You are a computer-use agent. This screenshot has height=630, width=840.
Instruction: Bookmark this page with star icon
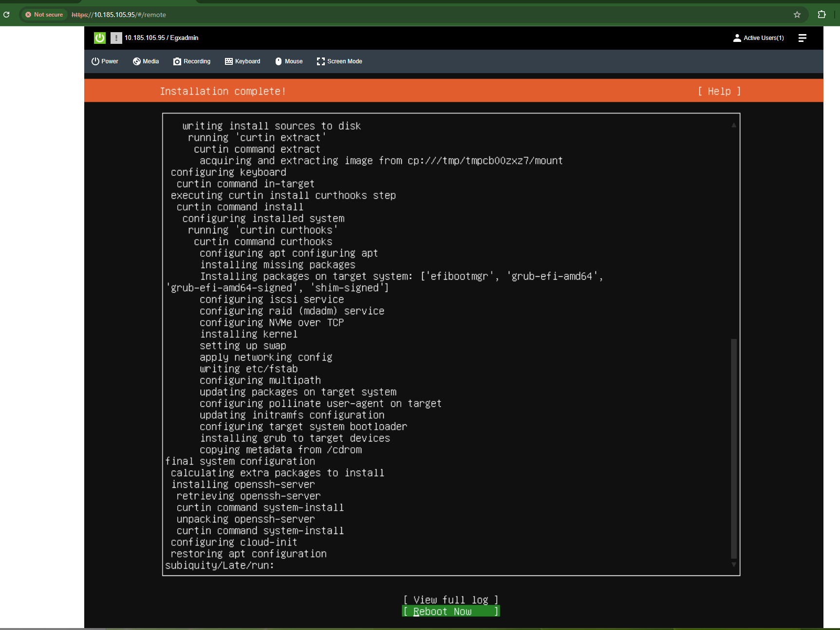point(797,15)
